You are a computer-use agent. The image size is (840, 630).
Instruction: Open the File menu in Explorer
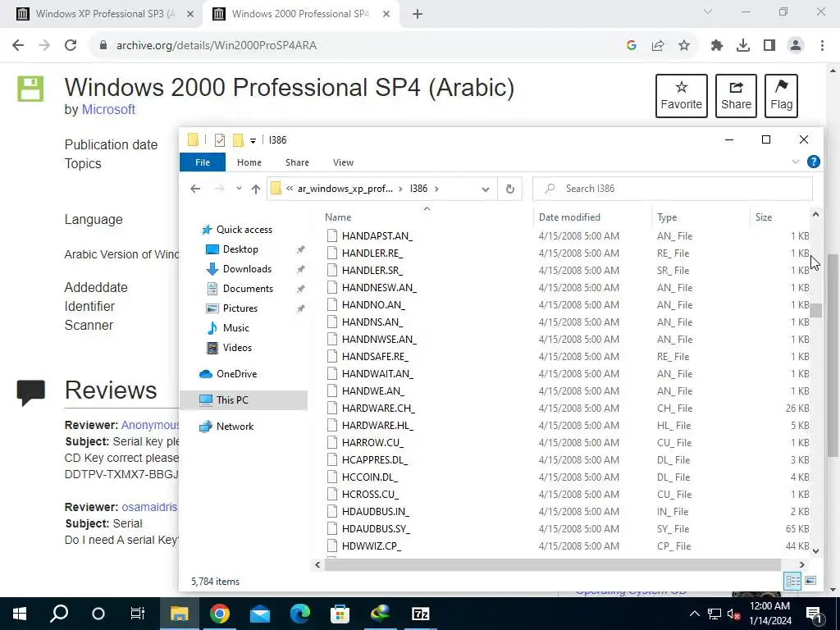203,162
